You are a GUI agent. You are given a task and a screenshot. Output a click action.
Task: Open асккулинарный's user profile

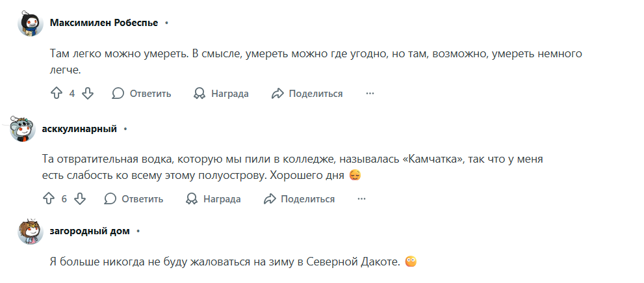(x=79, y=129)
